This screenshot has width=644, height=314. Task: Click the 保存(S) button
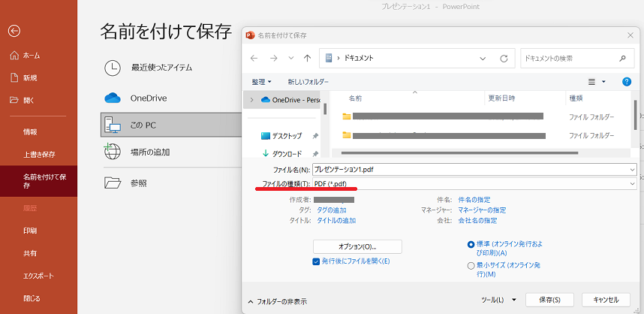(550, 300)
